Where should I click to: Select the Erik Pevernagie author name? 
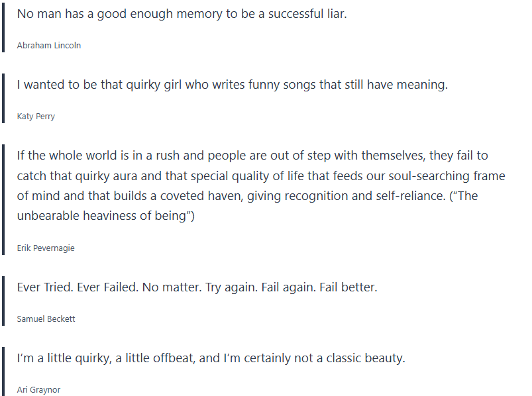point(46,248)
